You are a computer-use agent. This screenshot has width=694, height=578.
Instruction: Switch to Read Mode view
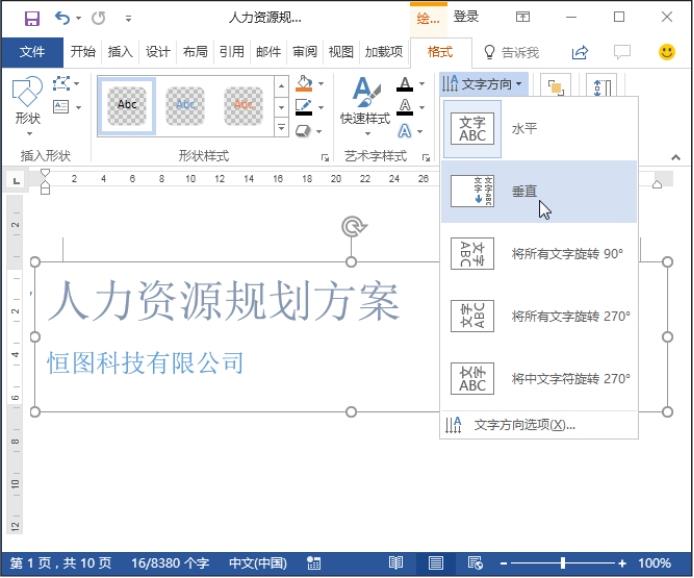396,563
